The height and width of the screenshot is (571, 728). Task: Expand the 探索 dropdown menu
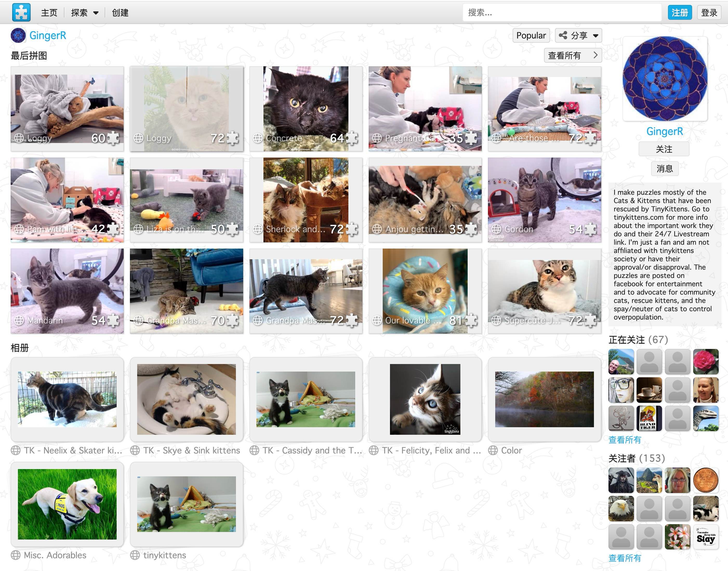tap(84, 13)
